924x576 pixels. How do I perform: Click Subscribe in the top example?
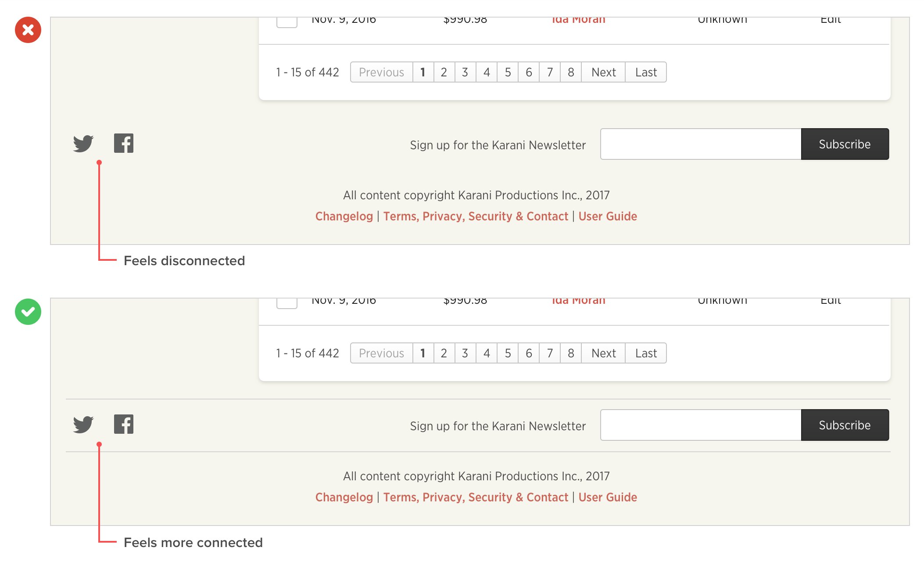pyautogui.click(x=845, y=144)
